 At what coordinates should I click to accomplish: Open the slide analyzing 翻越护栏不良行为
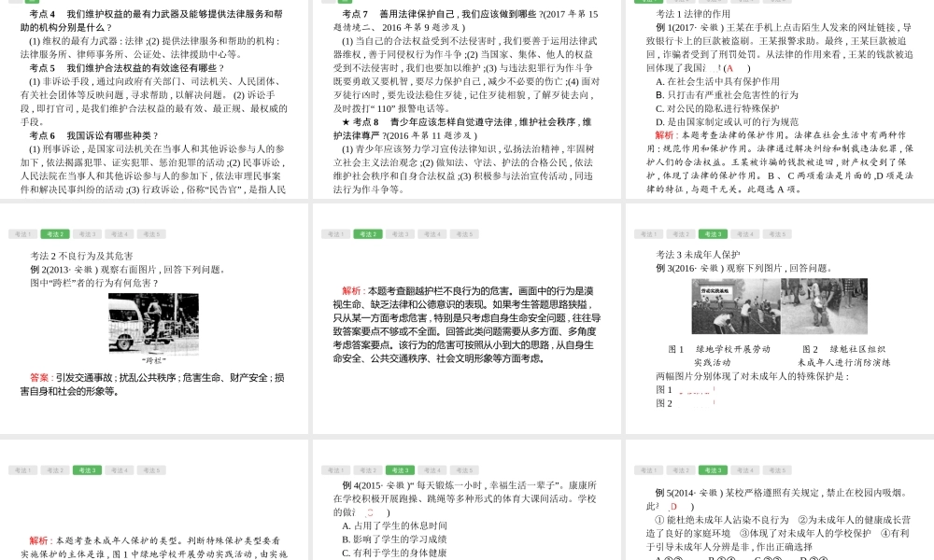click(466, 318)
